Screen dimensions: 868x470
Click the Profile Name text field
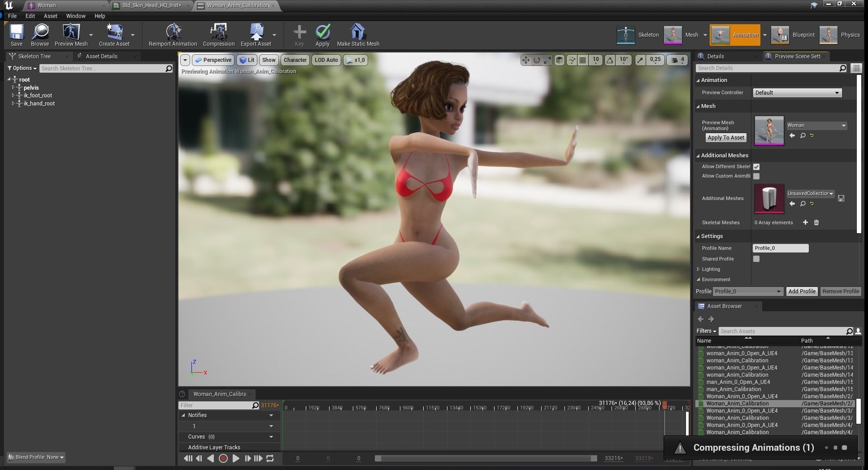(781, 248)
